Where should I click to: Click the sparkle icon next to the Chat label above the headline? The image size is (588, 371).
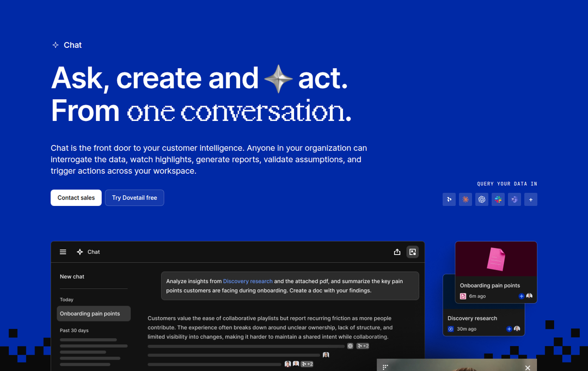(56, 45)
